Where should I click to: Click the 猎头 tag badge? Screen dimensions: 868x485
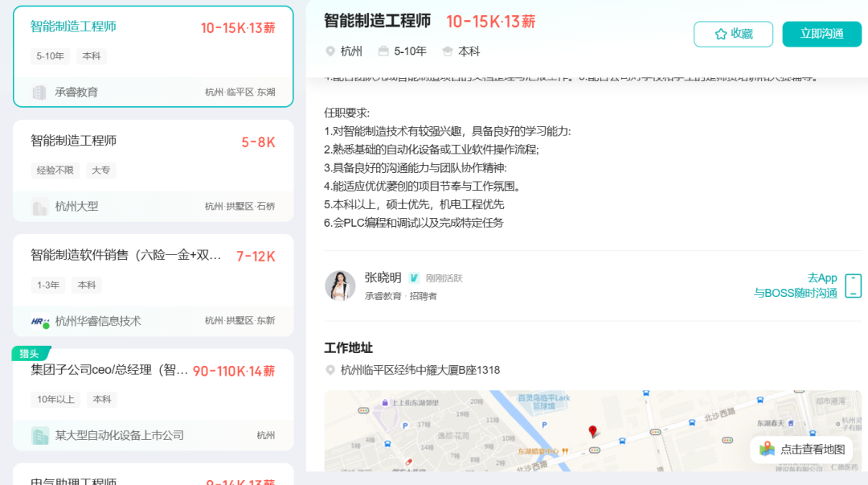(x=31, y=353)
